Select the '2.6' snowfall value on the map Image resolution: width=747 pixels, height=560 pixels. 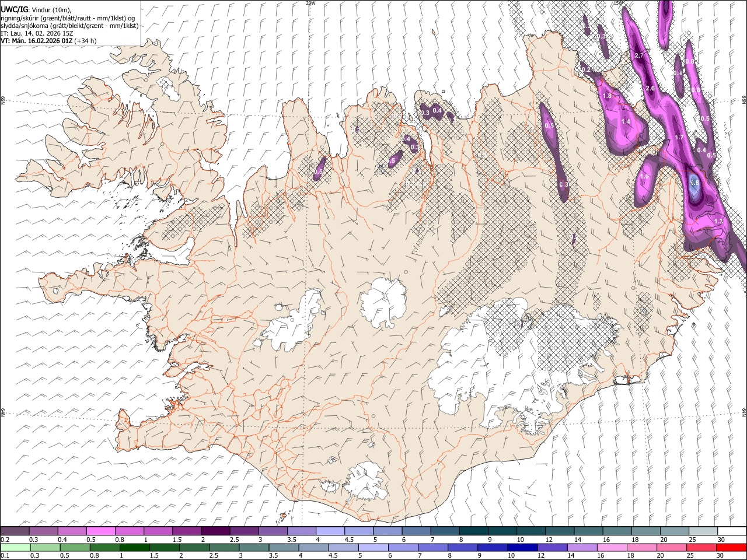click(x=651, y=88)
